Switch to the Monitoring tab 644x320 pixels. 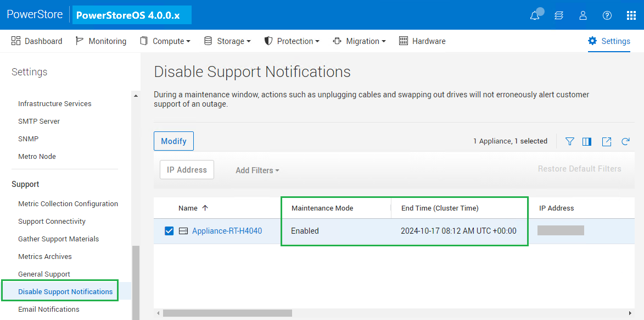click(x=107, y=41)
